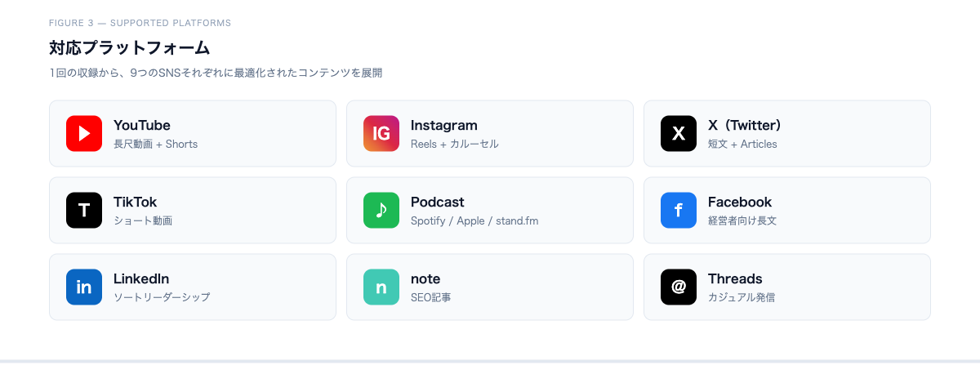This screenshot has height=365, width=980.
Task: Click the black TikTok T icon
Action: [84, 210]
